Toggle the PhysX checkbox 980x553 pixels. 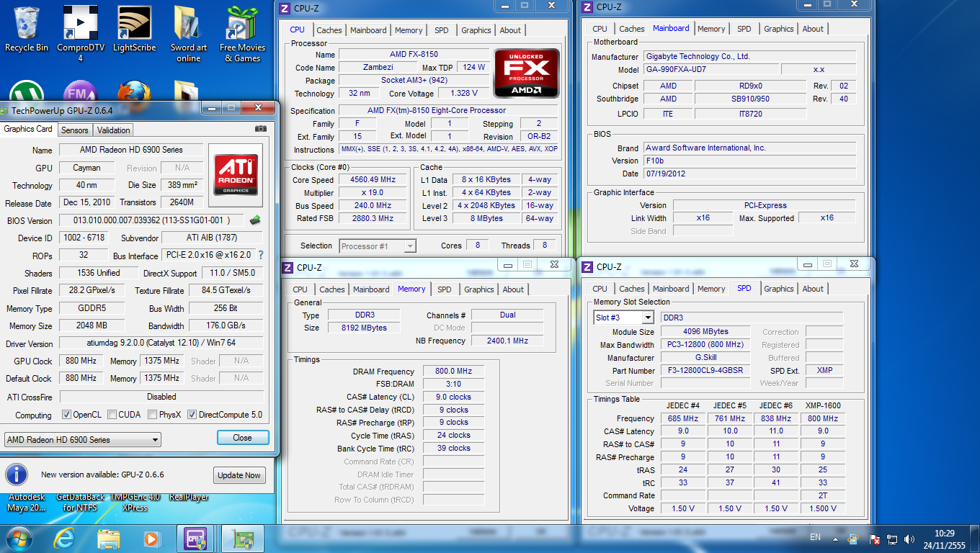tap(152, 415)
